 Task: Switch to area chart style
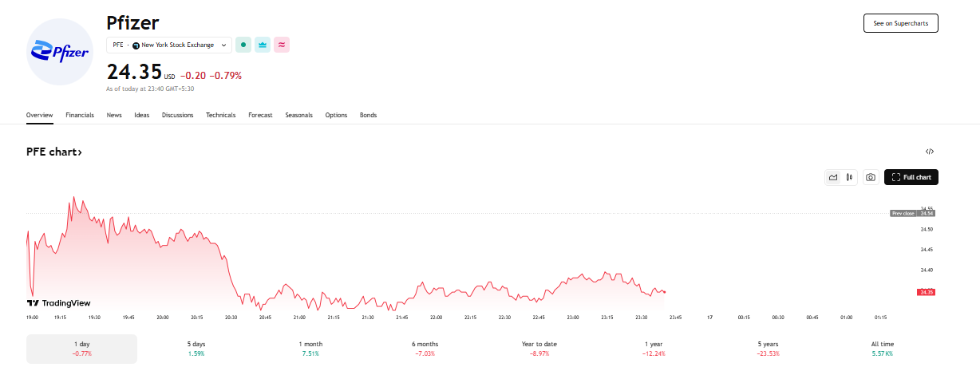pyautogui.click(x=833, y=177)
